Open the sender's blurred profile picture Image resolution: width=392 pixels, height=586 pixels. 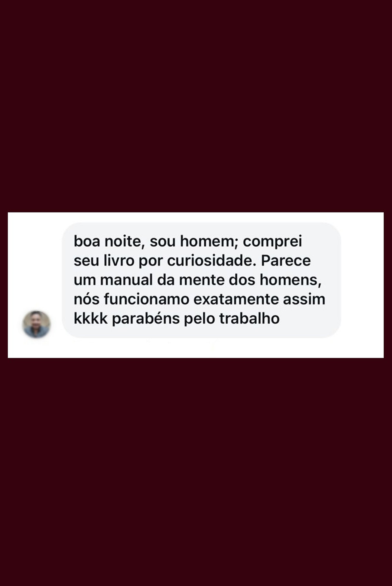(37, 324)
